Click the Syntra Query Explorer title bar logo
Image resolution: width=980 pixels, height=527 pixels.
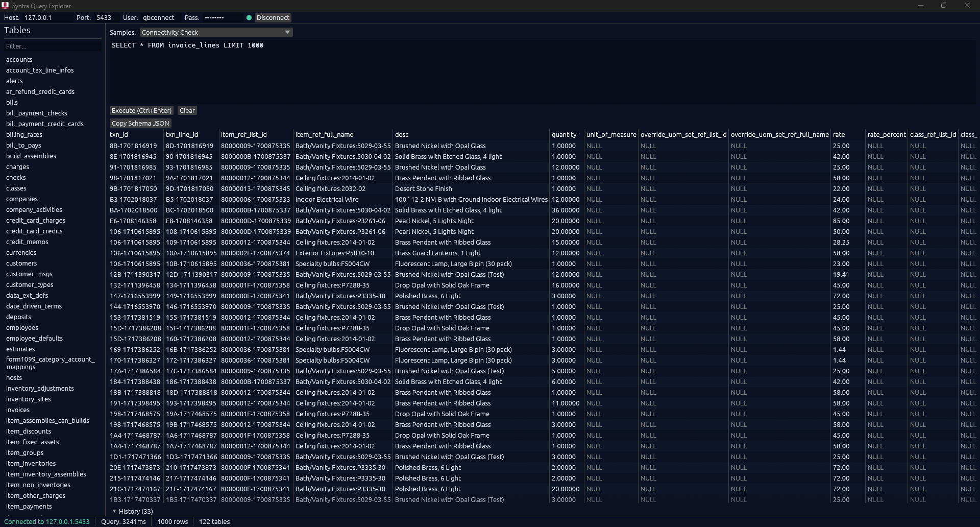click(x=5, y=6)
